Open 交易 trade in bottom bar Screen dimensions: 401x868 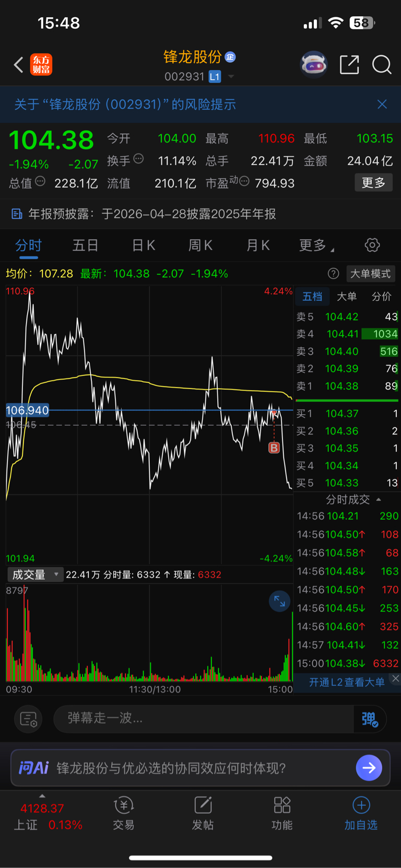point(124,814)
